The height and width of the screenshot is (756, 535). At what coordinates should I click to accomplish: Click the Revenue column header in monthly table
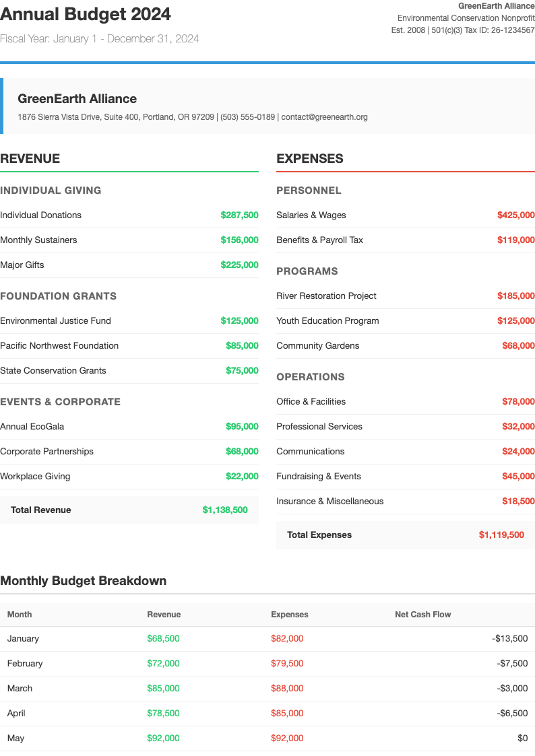(164, 615)
